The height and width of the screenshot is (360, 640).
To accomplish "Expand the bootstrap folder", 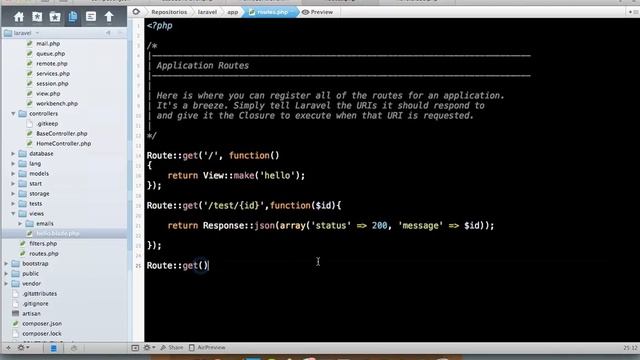I will (x=6, y=264).
